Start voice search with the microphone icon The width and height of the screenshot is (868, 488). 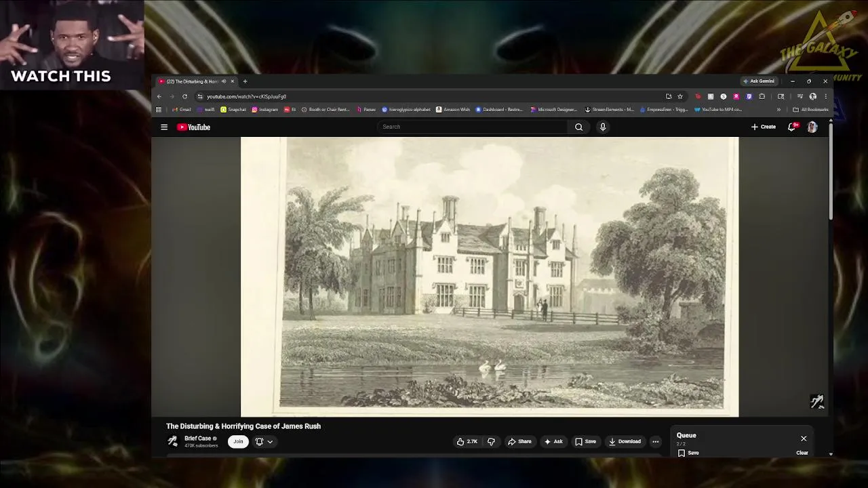(603, 127)
